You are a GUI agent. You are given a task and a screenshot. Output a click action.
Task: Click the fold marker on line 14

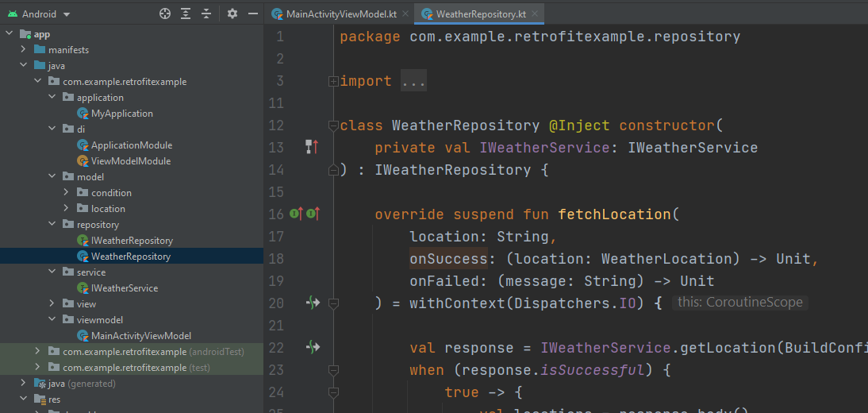click(333, 170)
